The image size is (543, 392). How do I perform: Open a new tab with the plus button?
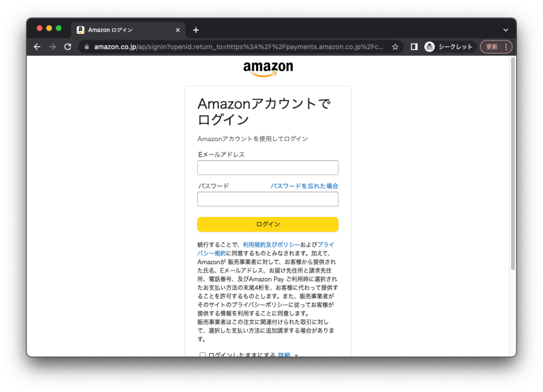pos(196,30)
